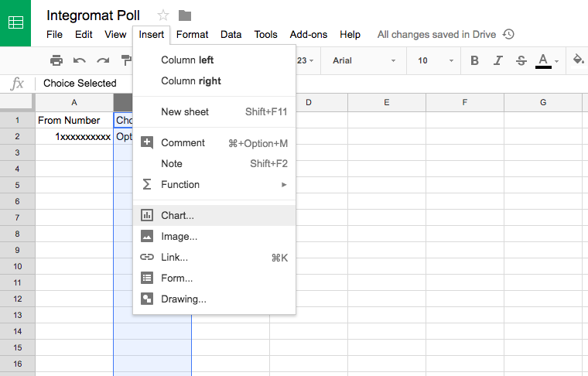Viewport: 588px width, 376px height.
Task: Open the text color picker
Action: point(544,60)
